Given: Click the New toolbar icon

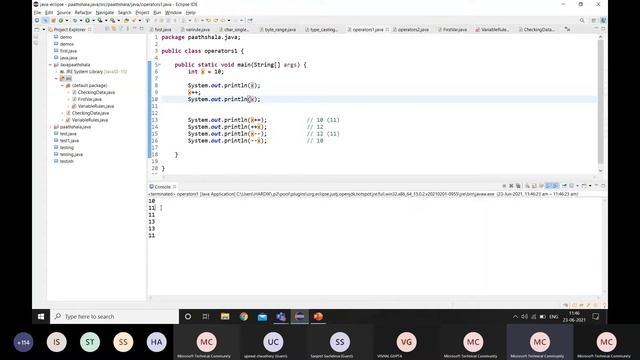Looking at the screenshot, I should [37, 20].
